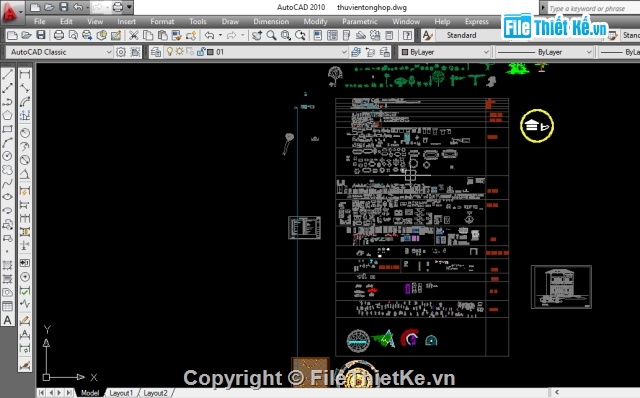Expand the AutoCAD Classic workspace dropdown
Screen dimensions: 640x398
tap(109, 52)
